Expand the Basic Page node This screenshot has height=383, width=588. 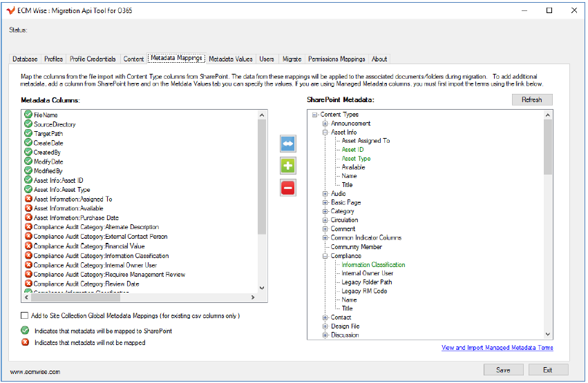325,203
